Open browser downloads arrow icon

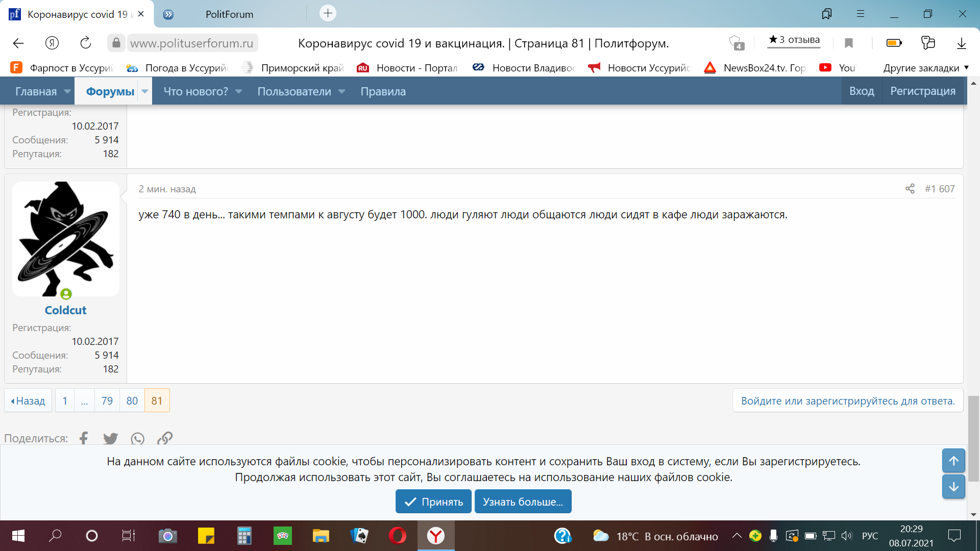click(961, 43)
